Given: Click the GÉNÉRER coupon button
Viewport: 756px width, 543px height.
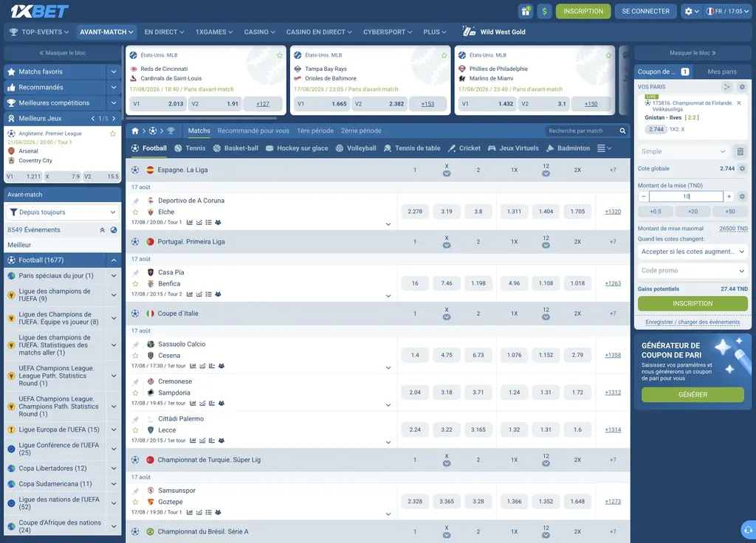Looking at the screenshot, I should coord(693,395).
